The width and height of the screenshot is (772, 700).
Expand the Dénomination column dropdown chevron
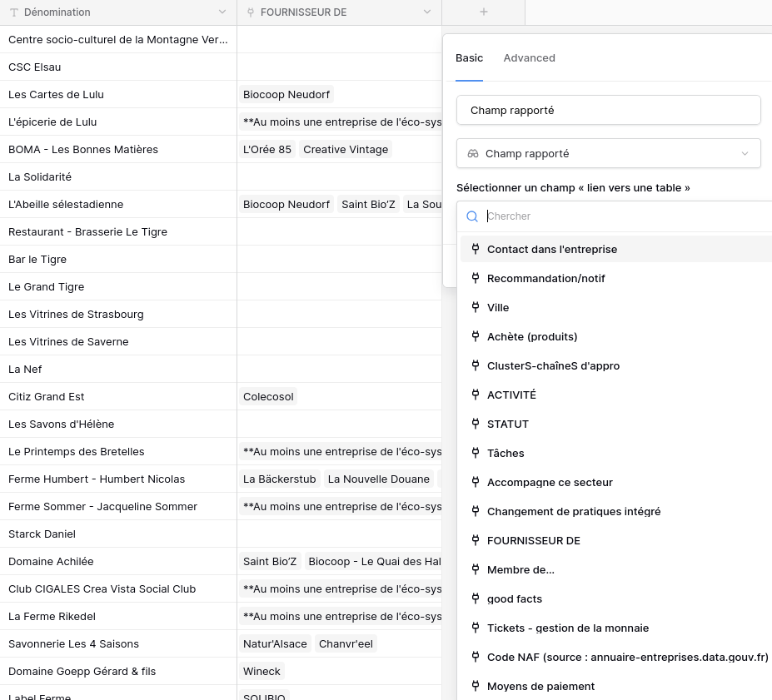point(222,12)
